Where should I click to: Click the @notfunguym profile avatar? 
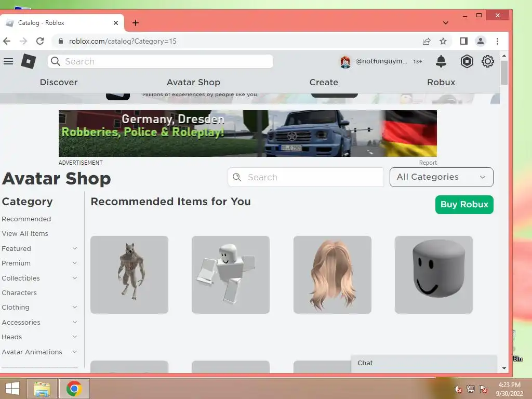tap(345, 62)
